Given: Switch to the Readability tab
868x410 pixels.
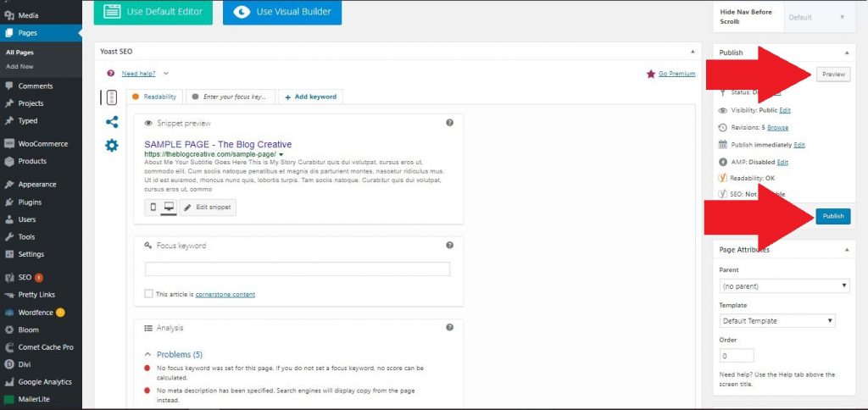Looking at the screenshot, I should click(x=155, y=97).
